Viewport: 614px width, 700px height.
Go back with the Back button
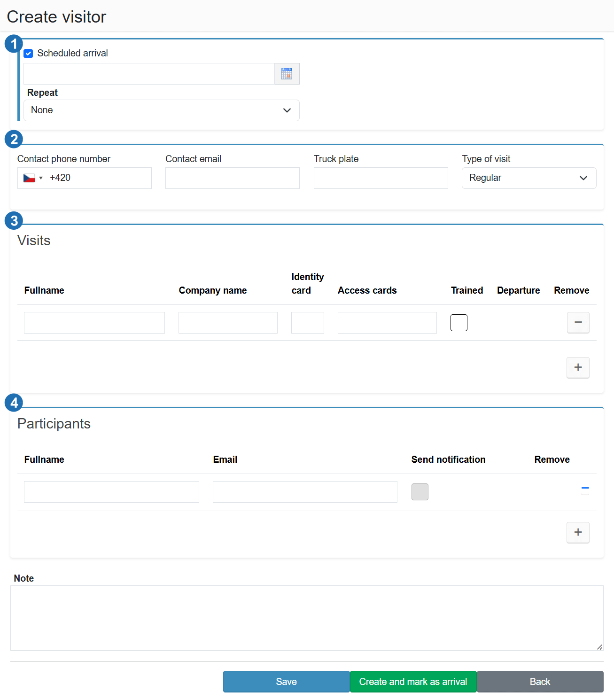pos(540,682)
